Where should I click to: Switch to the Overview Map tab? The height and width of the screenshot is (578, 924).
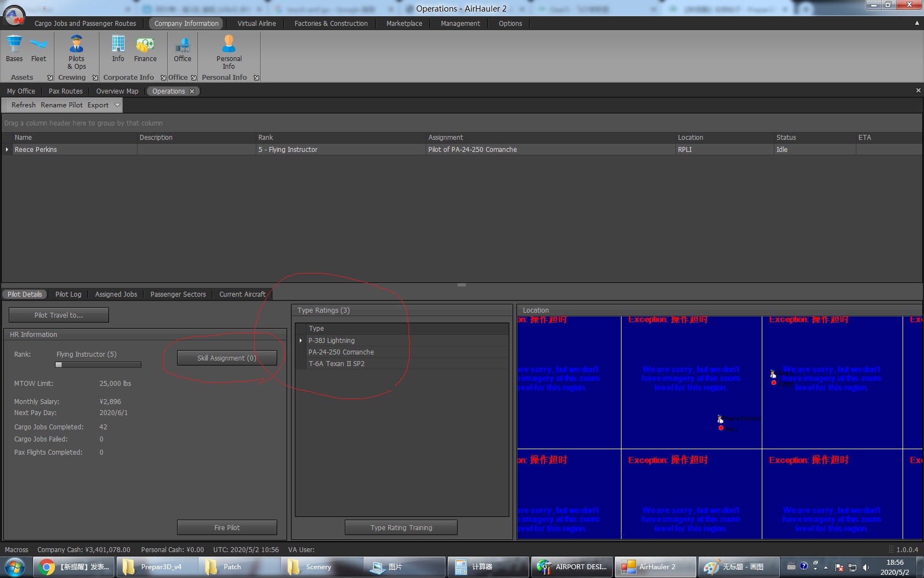pyautogui.click(x=117, y=91)
